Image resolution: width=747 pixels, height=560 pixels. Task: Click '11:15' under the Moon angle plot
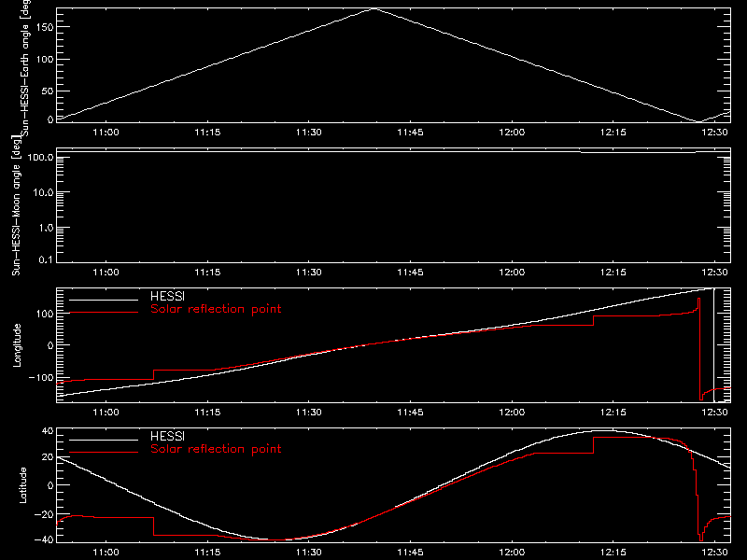click(x=207, y=272)
